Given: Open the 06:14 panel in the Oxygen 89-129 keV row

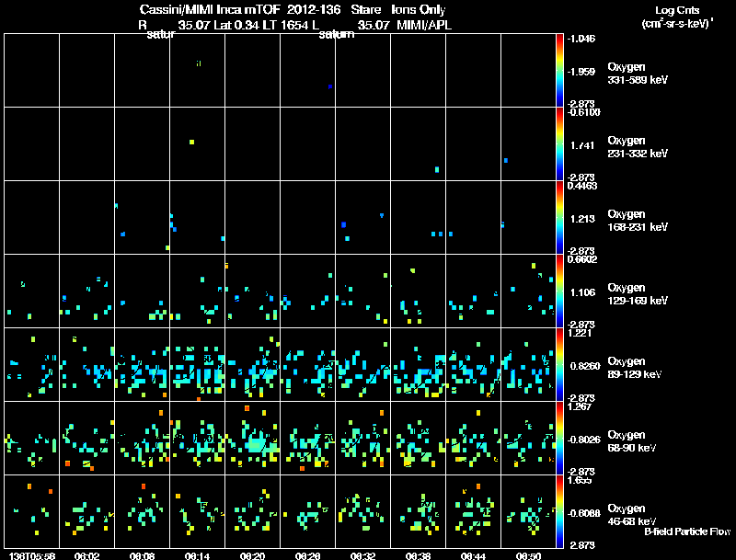Looking at the screenshot, I should pos(198,364).
